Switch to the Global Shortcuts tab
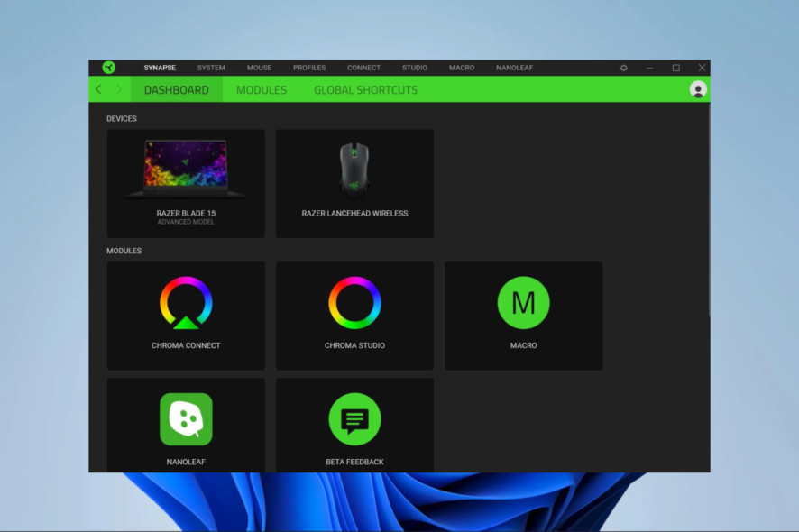This screenshot has height=532, width=799. (365, 89)
